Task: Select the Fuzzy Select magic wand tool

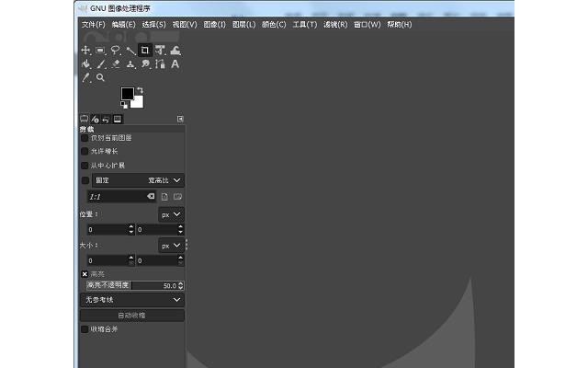Action: (130, 51)
